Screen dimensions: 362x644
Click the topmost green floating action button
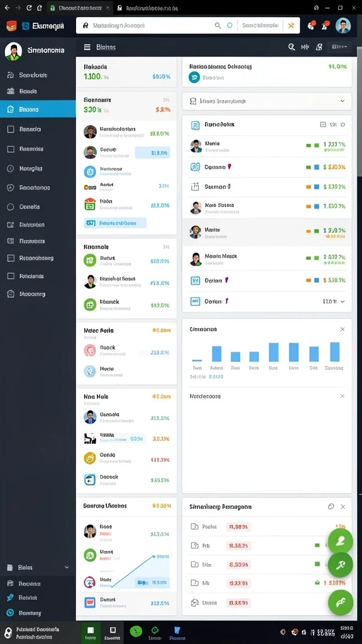pos(340,541)
